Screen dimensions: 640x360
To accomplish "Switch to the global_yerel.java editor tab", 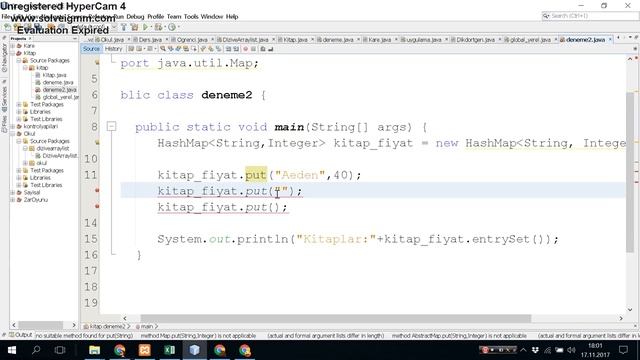I will 530,40.
